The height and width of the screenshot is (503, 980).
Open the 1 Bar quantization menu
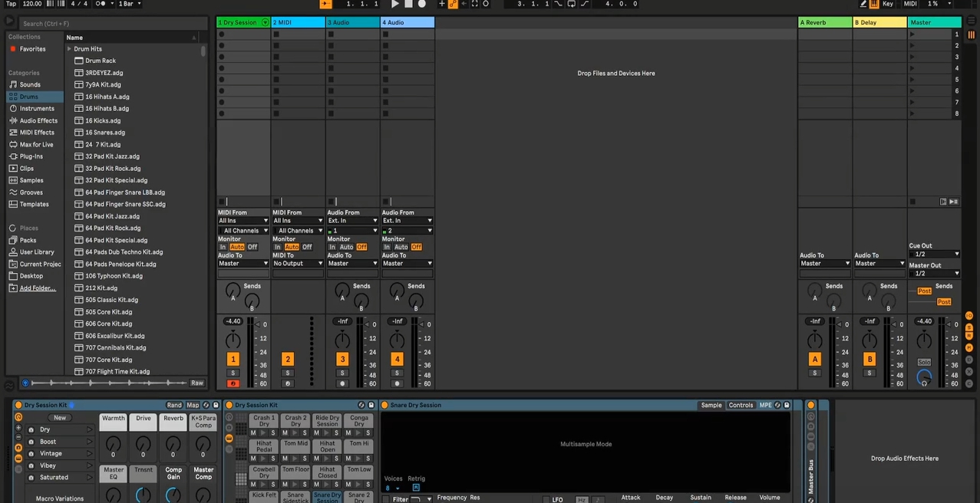pyautogui.click(x=129, y=4)
